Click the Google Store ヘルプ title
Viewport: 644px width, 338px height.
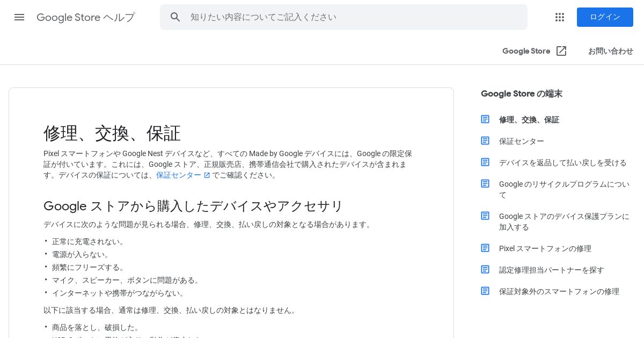[x=86, y=17]
